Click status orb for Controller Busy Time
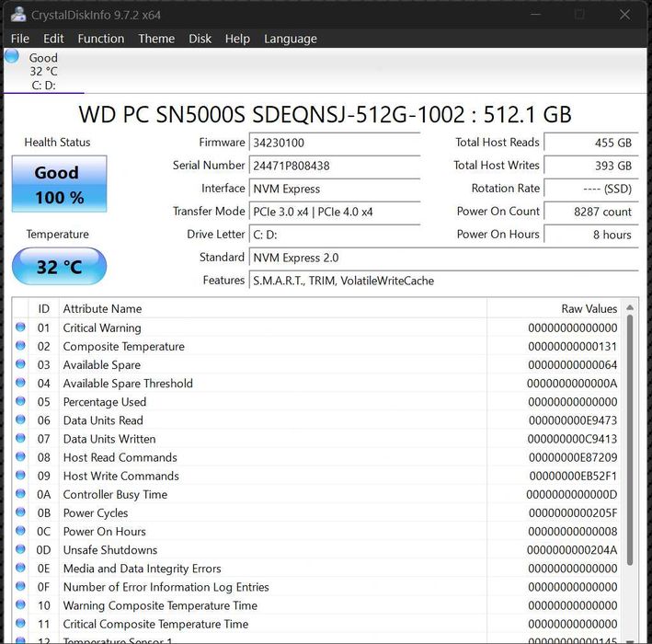 click(20, 493)
